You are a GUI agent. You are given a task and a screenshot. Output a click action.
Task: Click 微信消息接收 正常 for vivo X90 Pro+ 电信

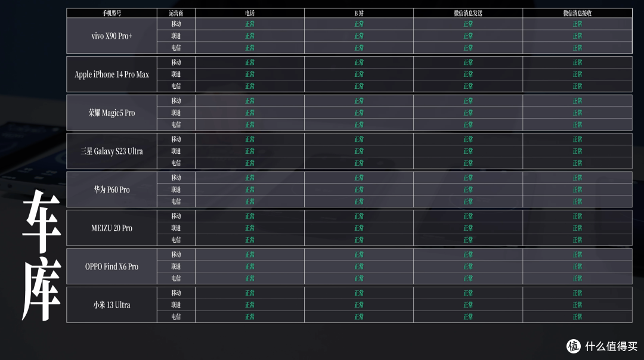click(577, 48)
